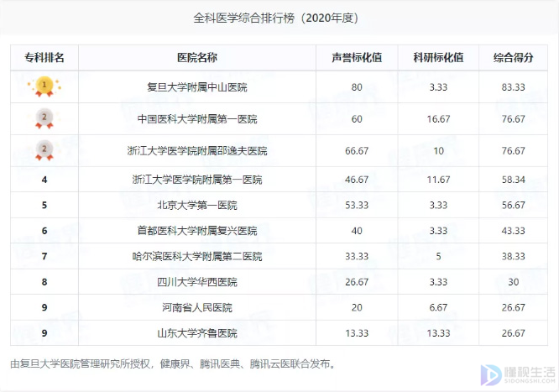Click total score 43.33
Screen dimensions: 559x392
click(514, 231)
